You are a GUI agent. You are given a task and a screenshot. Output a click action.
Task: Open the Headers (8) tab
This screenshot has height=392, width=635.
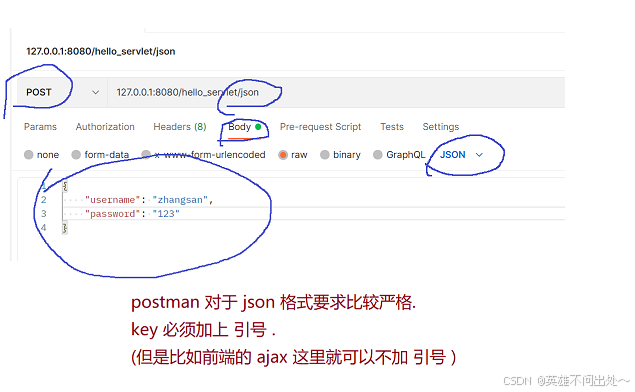pyautogui.click(x=180, y=127)
